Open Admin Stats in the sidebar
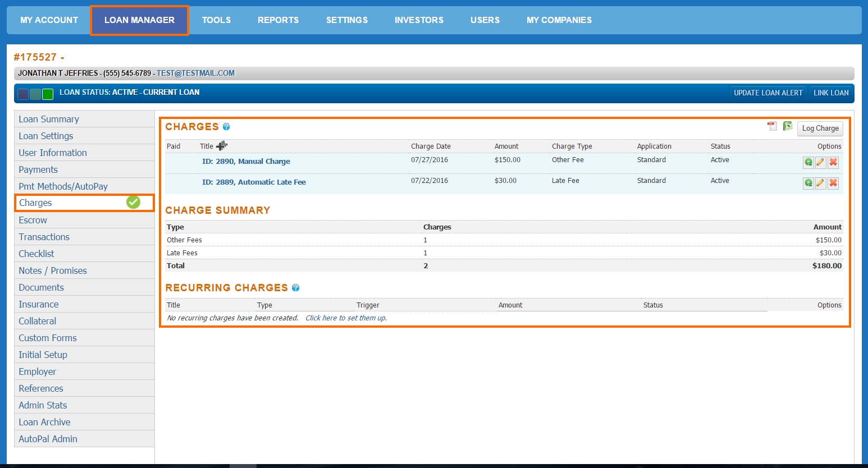Viewport: 868px width, 468px height. pos(84,405)
